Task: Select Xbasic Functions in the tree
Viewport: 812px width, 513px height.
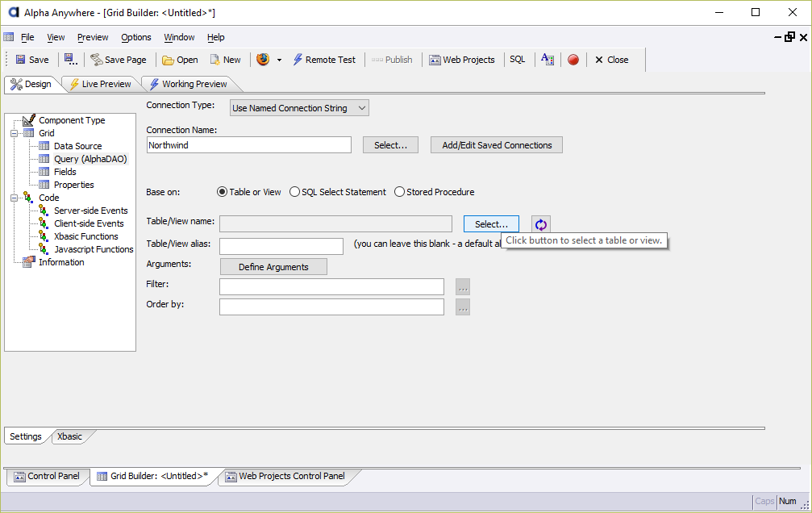Action: 86,237
